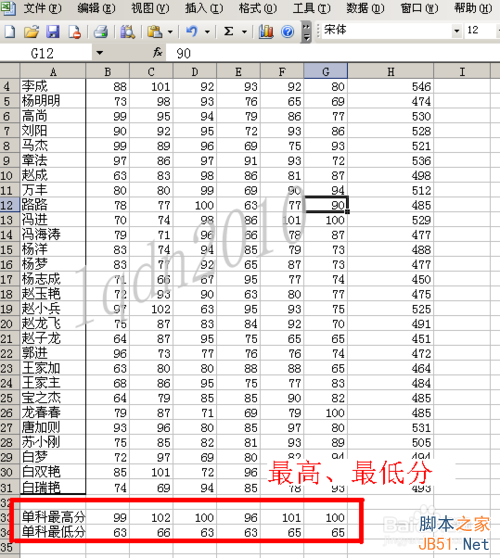Click the AutoSum sigma icon

(x=229, y=32)
